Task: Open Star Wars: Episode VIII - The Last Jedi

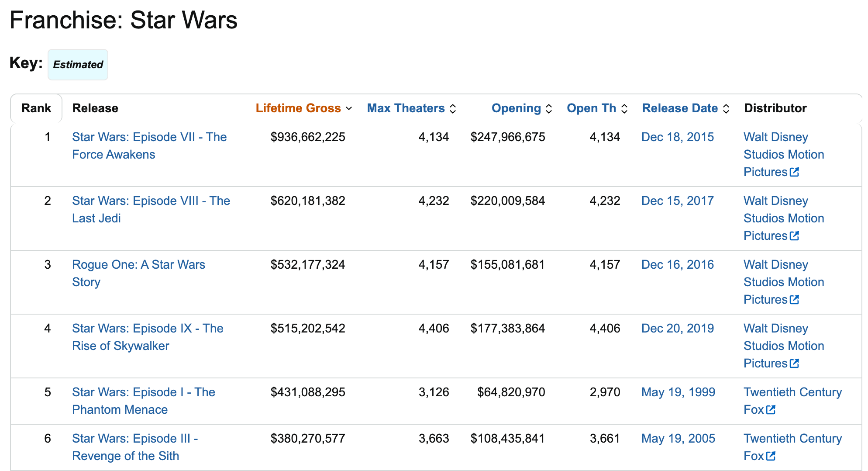Action: point(151,210)
